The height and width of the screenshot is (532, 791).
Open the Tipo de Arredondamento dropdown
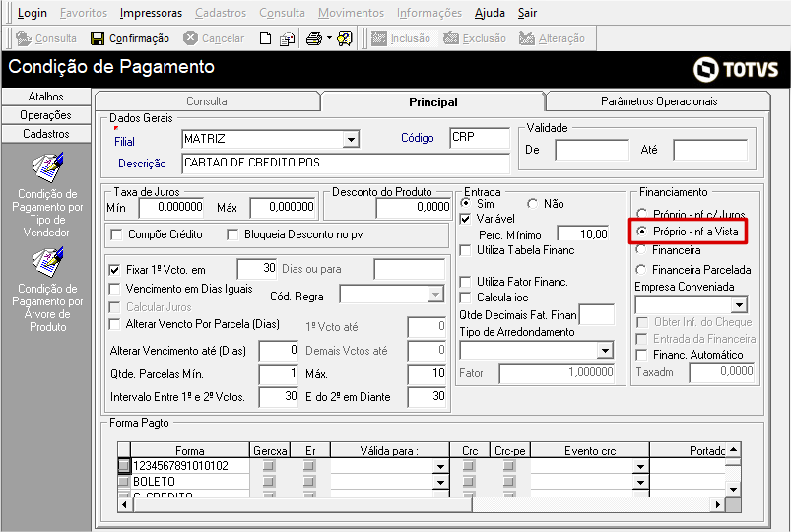tap(605, 351)
